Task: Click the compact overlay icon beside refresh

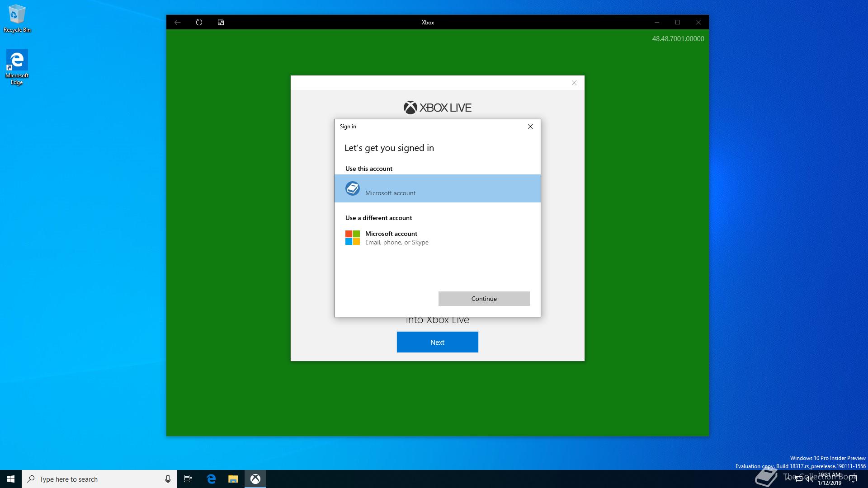Action: point(221,22)
